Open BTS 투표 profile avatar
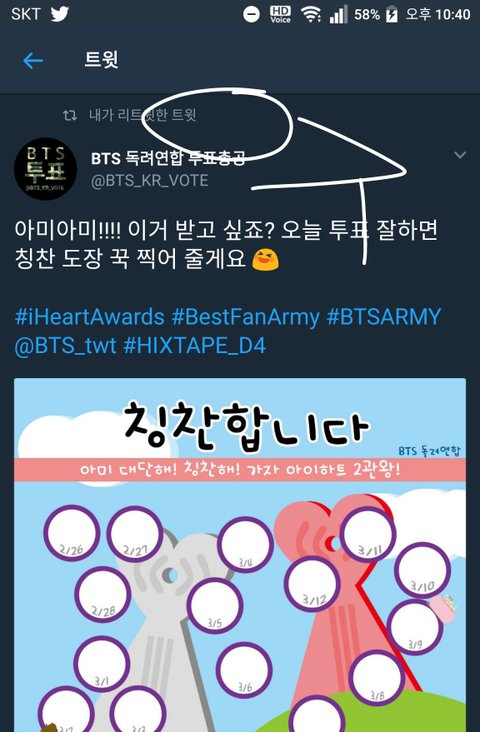The image size is (480, 732). tap(45, 169)
